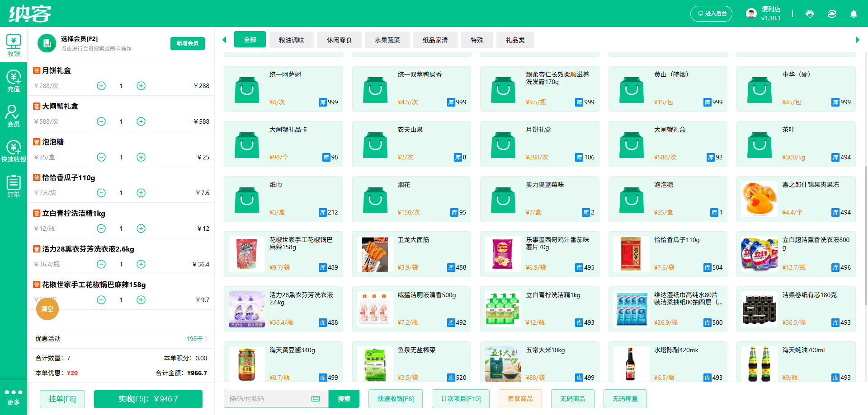Decrease quantity of 活力28薰衣芬芳洗衣液2.6kg in cart

pyautogui.click(x=101, y=264)
